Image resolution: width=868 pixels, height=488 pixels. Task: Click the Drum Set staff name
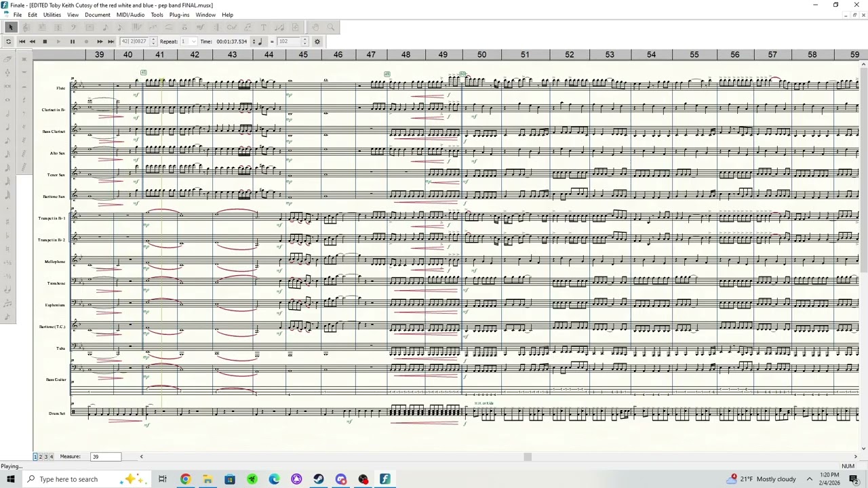coord(57,413)
